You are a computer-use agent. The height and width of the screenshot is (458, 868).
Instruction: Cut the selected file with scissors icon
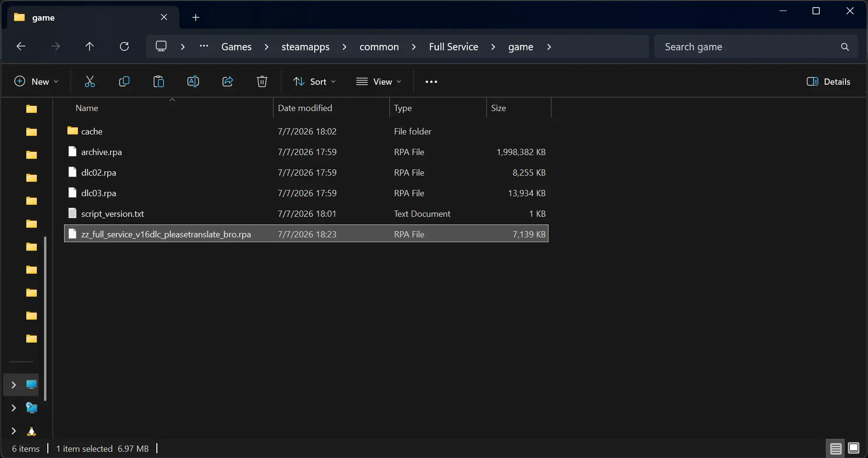(x=89, y=81)
